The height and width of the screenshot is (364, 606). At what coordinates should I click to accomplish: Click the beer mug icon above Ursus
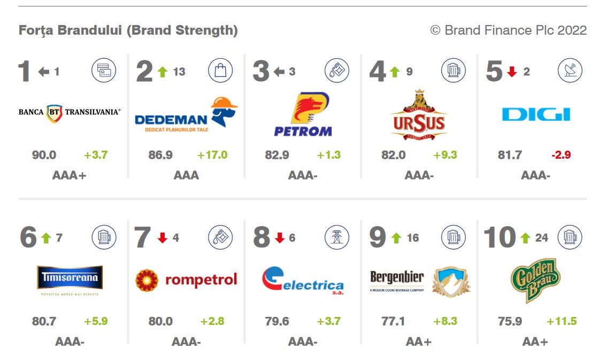click(x=454, y=71)
